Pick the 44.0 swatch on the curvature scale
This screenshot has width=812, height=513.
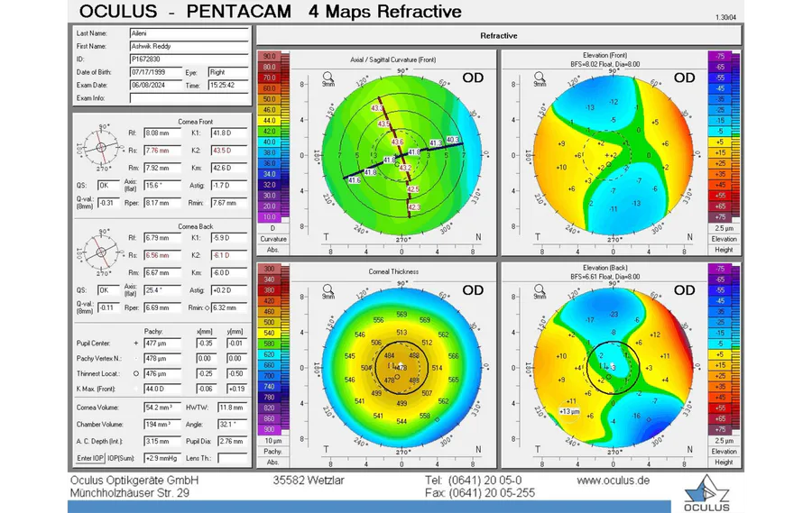pos(269,120)
